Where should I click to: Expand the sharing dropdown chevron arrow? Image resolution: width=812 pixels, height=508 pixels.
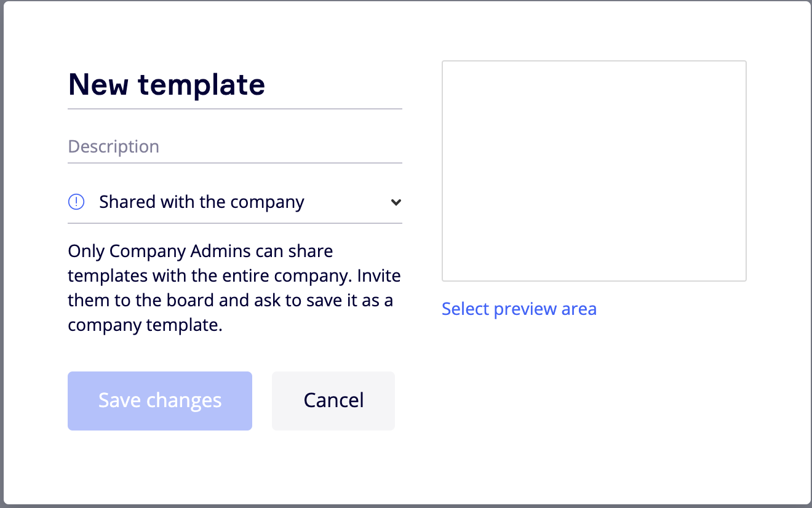point(396,202)
